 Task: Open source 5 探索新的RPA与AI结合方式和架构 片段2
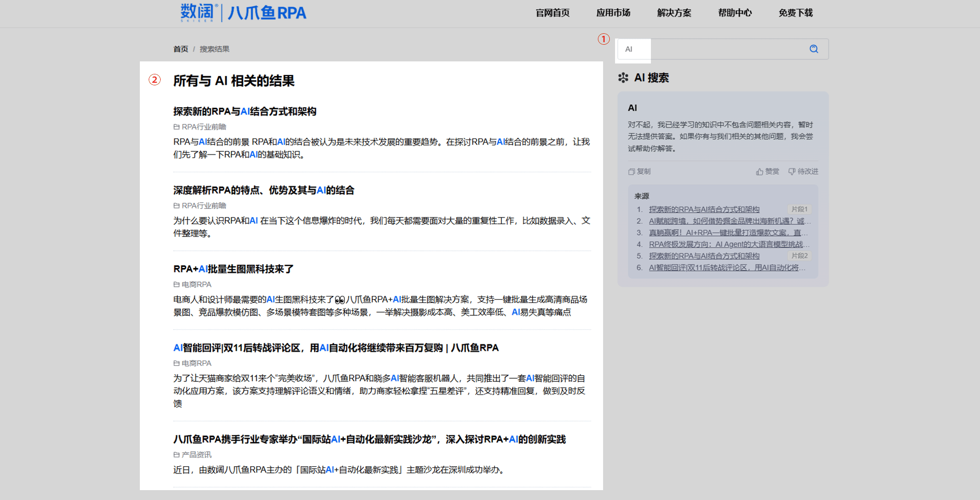point(704,256)
